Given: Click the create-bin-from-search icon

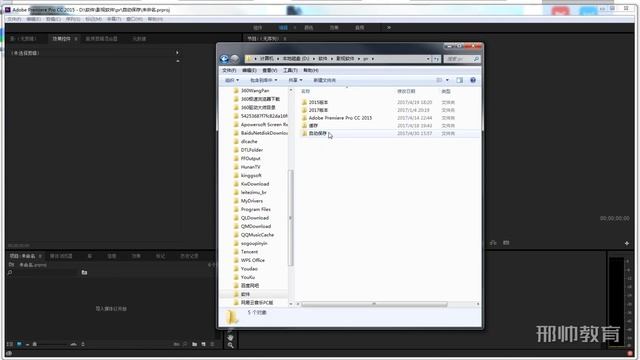Looking at the screenshot, I should [x=84, y=272].
